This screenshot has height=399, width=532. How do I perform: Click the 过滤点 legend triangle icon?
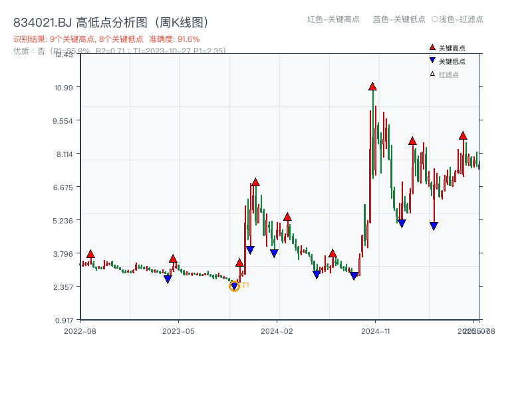(431, 73)
